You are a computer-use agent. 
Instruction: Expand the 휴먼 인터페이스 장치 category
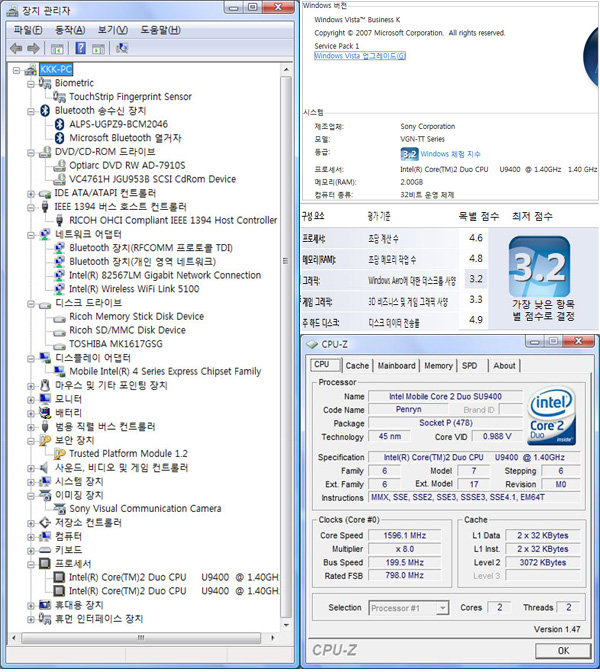[31, 619]
